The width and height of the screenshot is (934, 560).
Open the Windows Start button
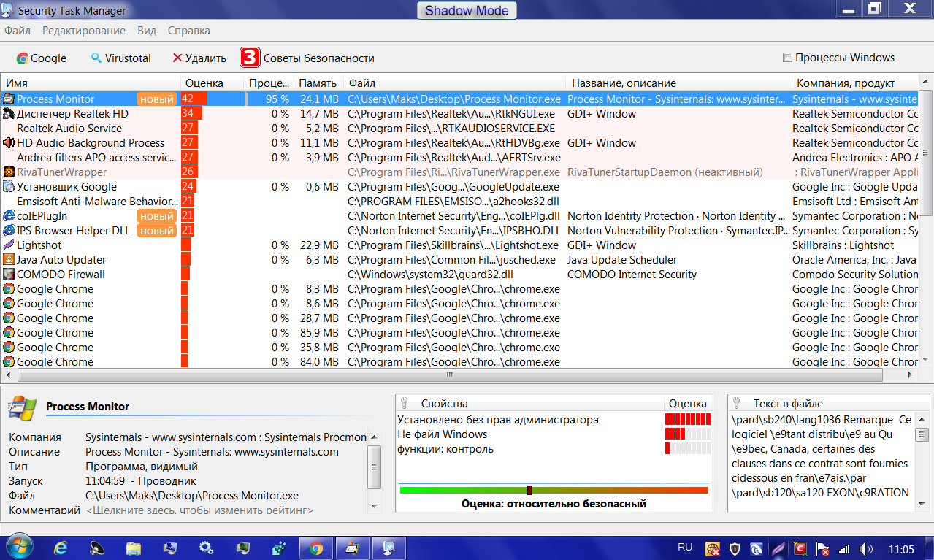pyautogui.click(x=20, y=548)
